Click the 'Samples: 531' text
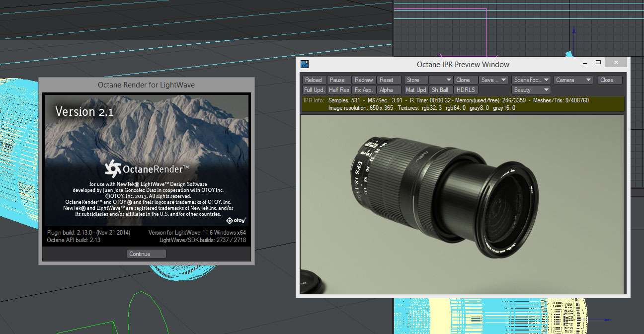The image size is (644, 334). 345,100
